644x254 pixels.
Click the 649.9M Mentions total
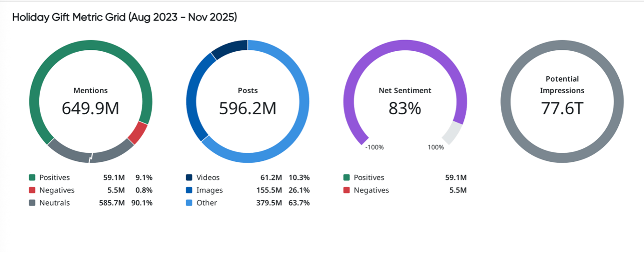[x=91, y=108]
